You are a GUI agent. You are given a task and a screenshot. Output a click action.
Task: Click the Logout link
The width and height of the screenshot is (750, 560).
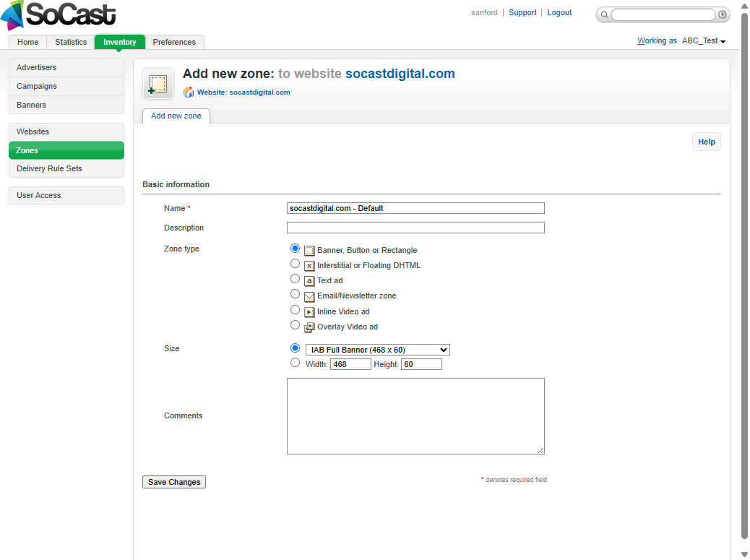coord(559,12)
